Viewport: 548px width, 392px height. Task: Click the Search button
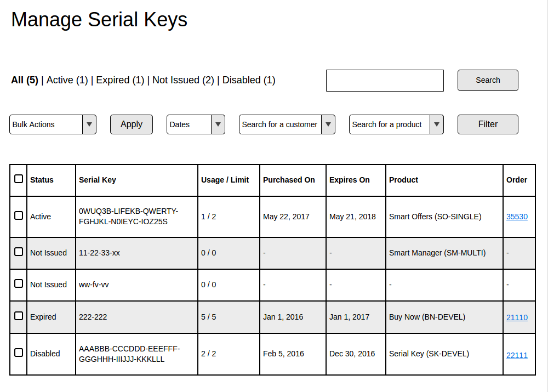[x=488, y=81]
